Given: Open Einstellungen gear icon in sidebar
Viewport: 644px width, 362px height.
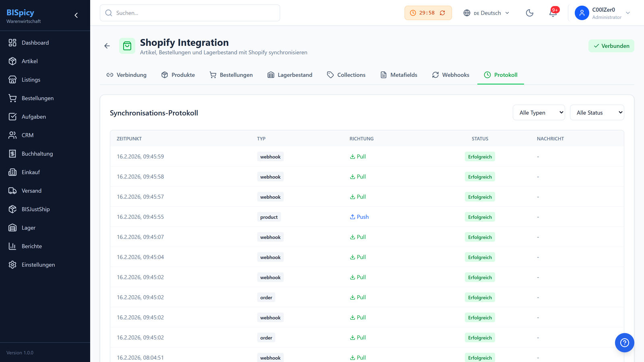Looking at the screenshot, I should click(x=12, y=265).
